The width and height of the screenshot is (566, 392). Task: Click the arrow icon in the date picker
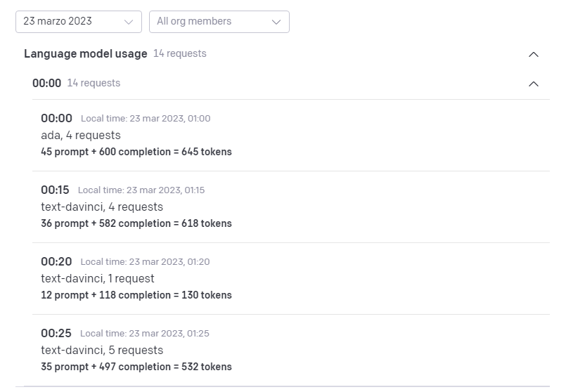129,22
